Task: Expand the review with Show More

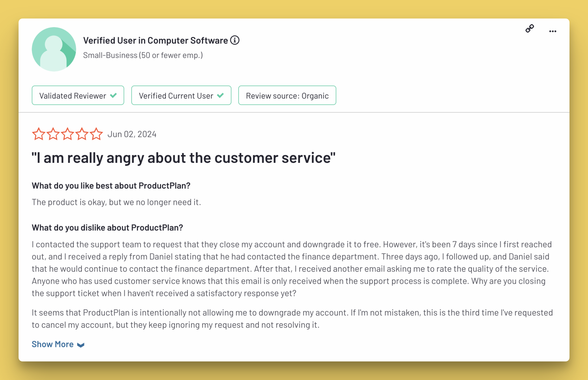Action: pos(53,344)
